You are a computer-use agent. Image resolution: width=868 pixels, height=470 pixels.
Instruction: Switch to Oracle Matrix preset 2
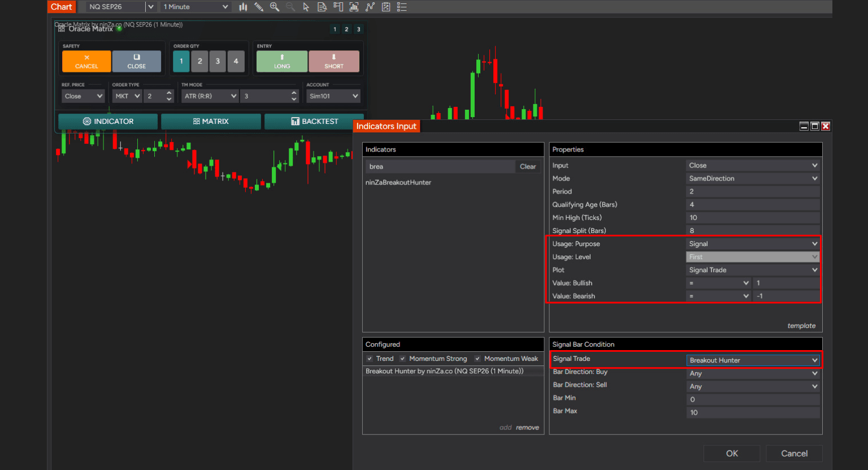346,29
